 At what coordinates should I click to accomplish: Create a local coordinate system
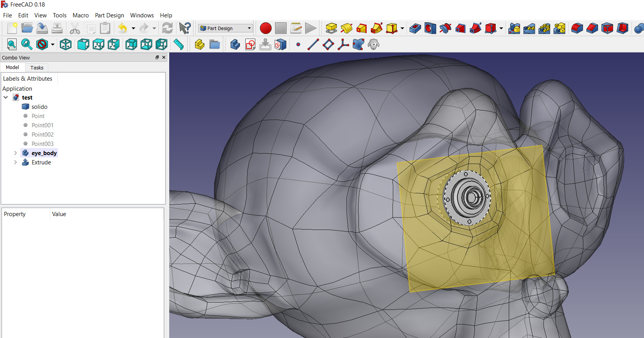coord(343,44)
